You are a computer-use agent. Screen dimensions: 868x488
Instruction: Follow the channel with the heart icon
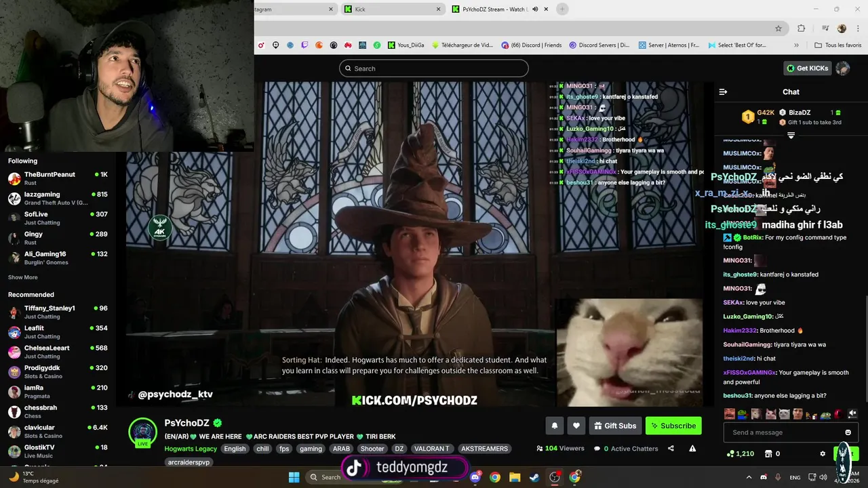(576, 426)
